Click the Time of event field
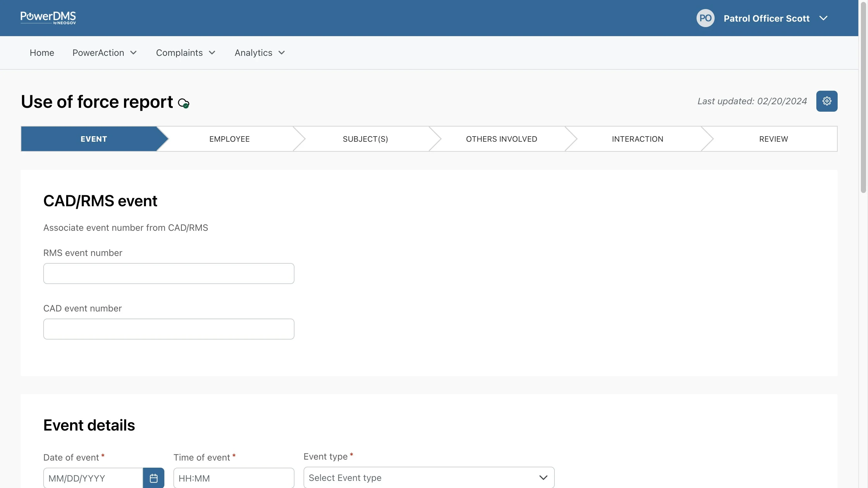 (x=234, y=478)
